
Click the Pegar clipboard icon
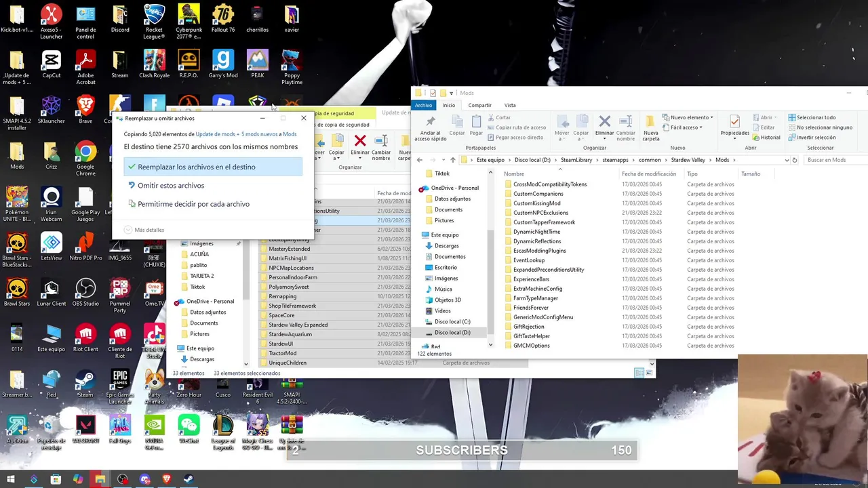476,121
